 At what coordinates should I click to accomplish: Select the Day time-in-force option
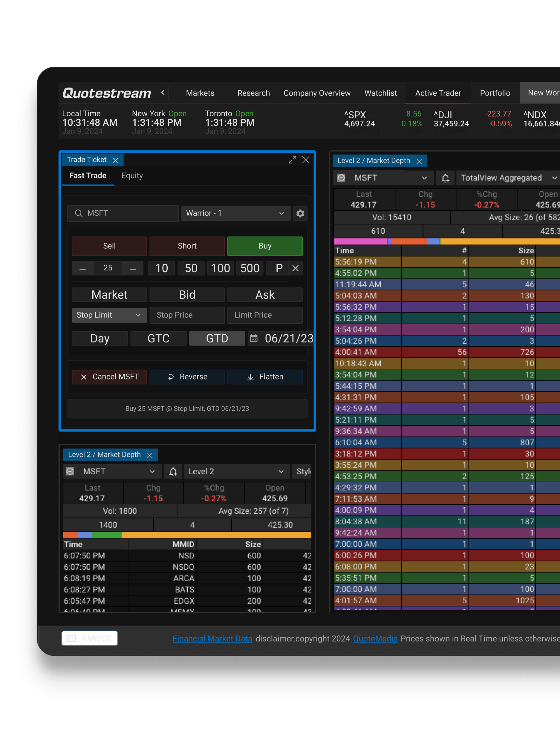(100, 338)
